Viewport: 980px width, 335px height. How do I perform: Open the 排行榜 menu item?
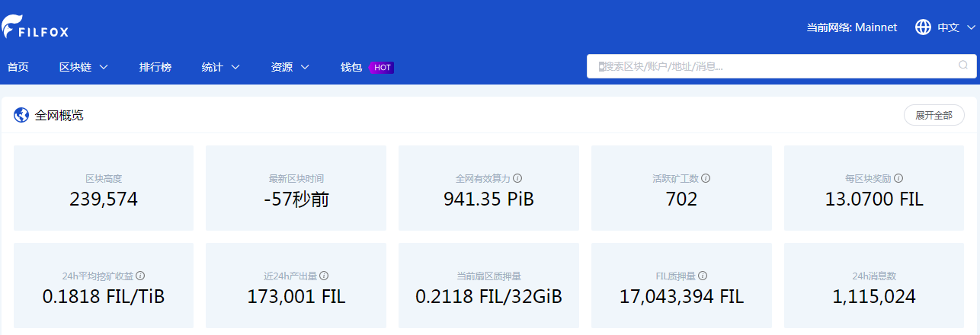(155, 67)
